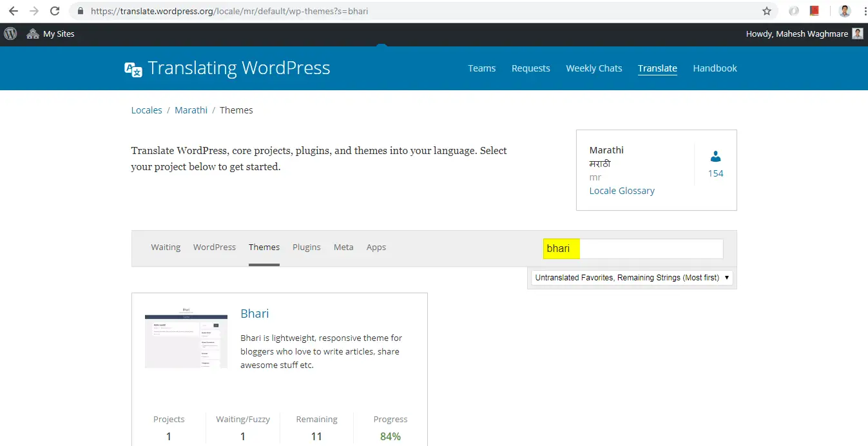Open My Sites menu

(x=51, y=34)
